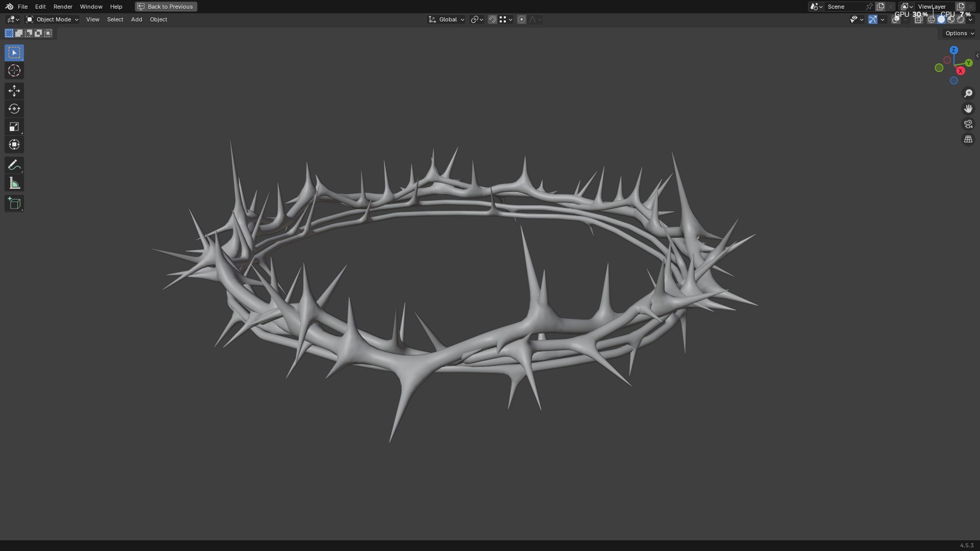Set selection mode to Extend

[x=19, y=33]
